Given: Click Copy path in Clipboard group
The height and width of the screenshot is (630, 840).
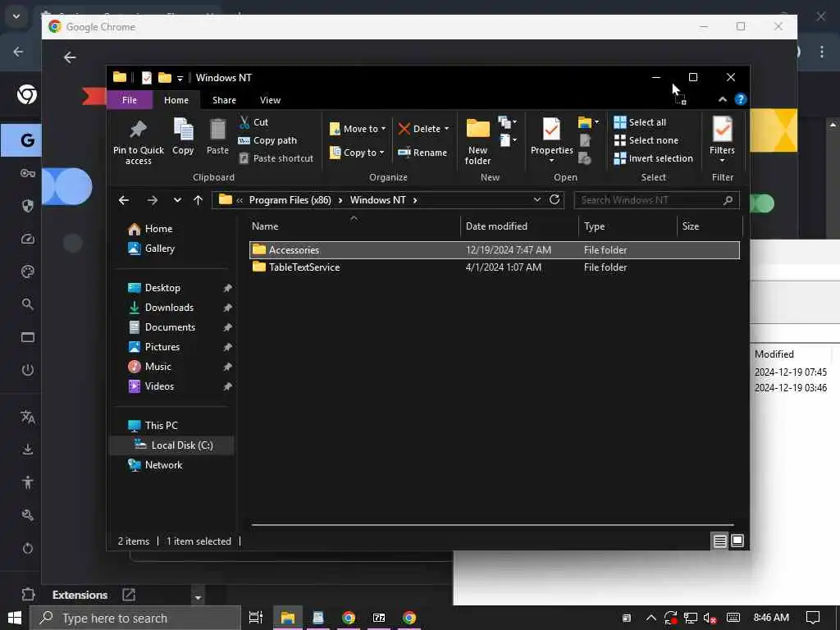Looking at the screenshot, I should click(267, 140).
